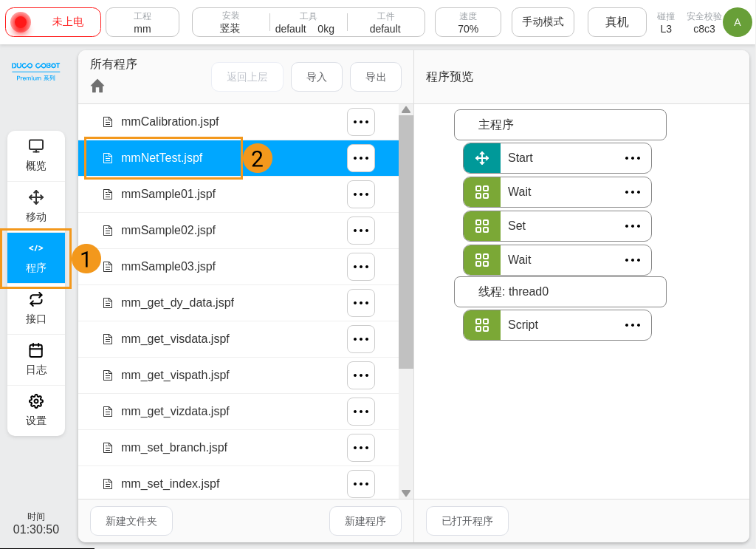Click the Start node icon in program preview
Image resolution: width=756 pixels, height=549 pixels.
481,157
